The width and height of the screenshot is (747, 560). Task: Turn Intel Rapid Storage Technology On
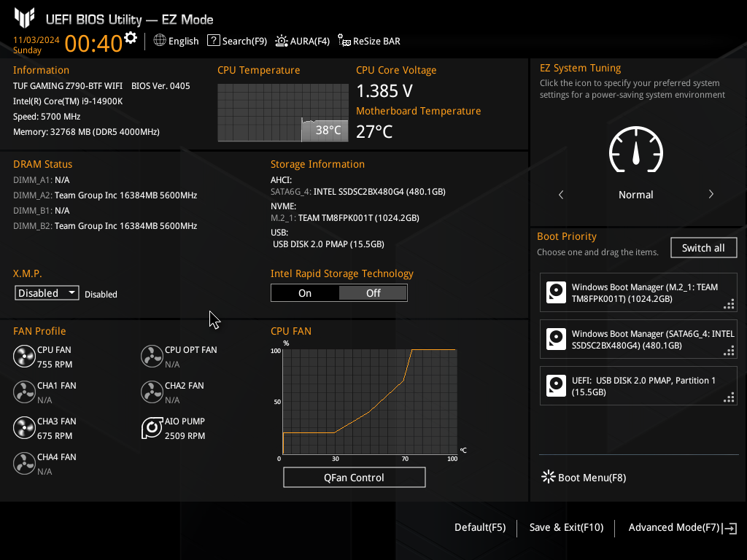click(305, 293)
